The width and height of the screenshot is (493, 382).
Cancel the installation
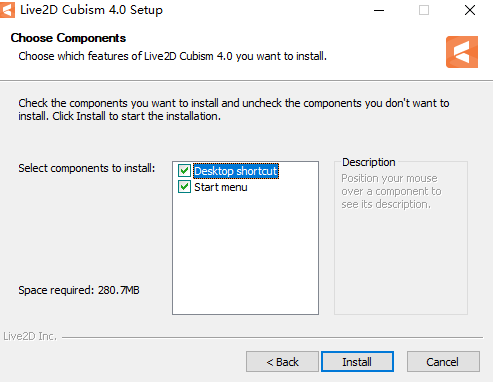443,362
